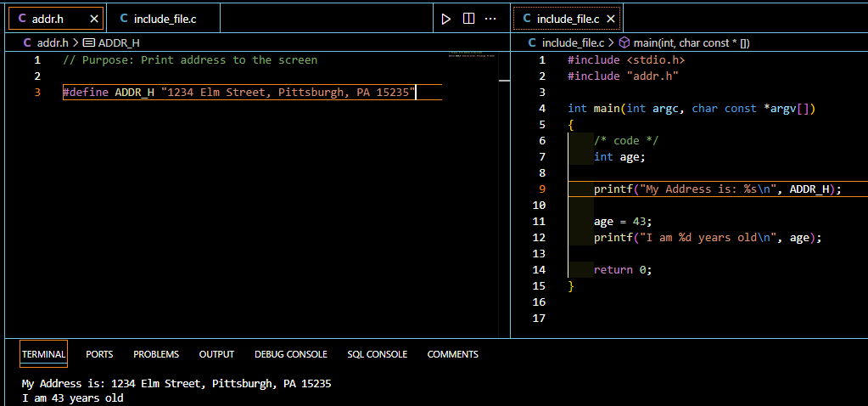Open main(int, char const * []) breadcrumb symbol
This screenshot has width=868, height=406.
click(x=692, y=42)
